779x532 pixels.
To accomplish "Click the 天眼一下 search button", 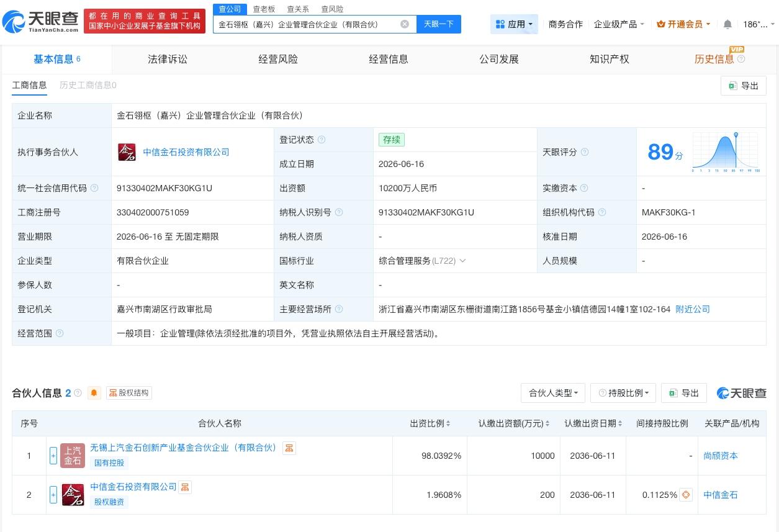I will point(438,24).
